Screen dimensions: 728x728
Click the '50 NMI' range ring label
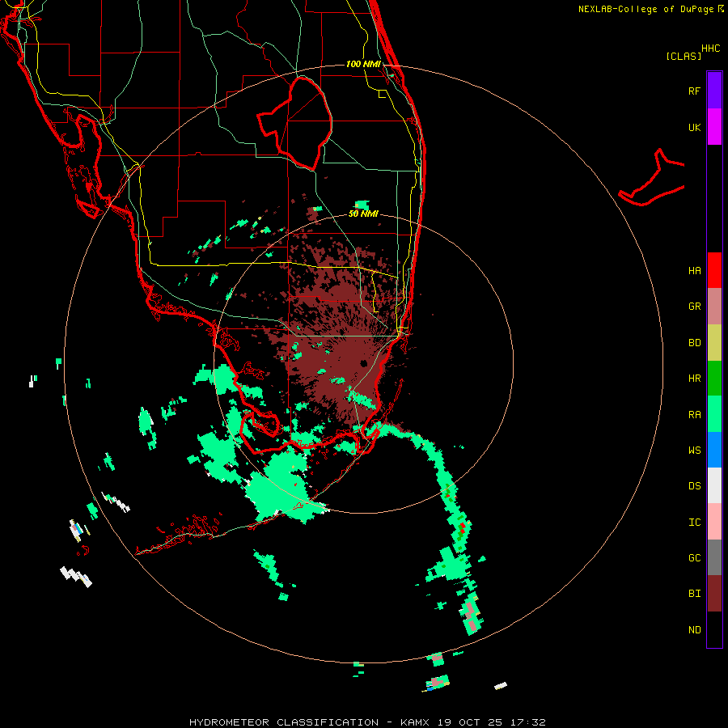363,214
